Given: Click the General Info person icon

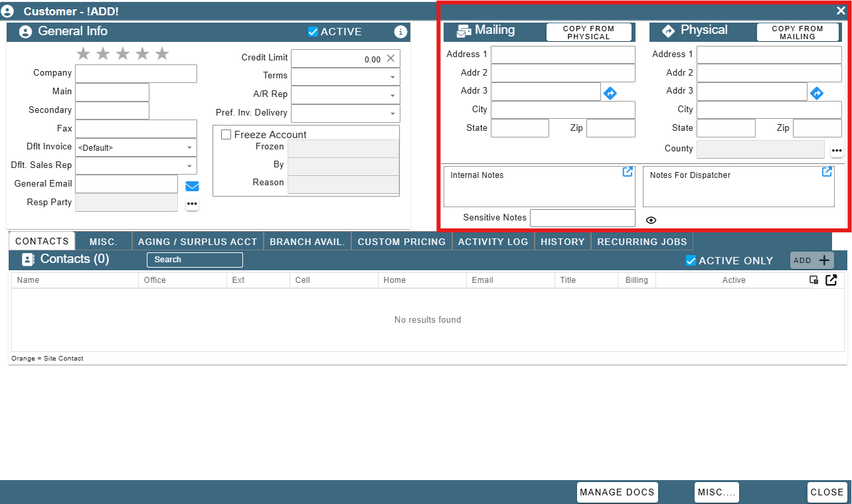Looking at the screenshot, I should point(25,32).
